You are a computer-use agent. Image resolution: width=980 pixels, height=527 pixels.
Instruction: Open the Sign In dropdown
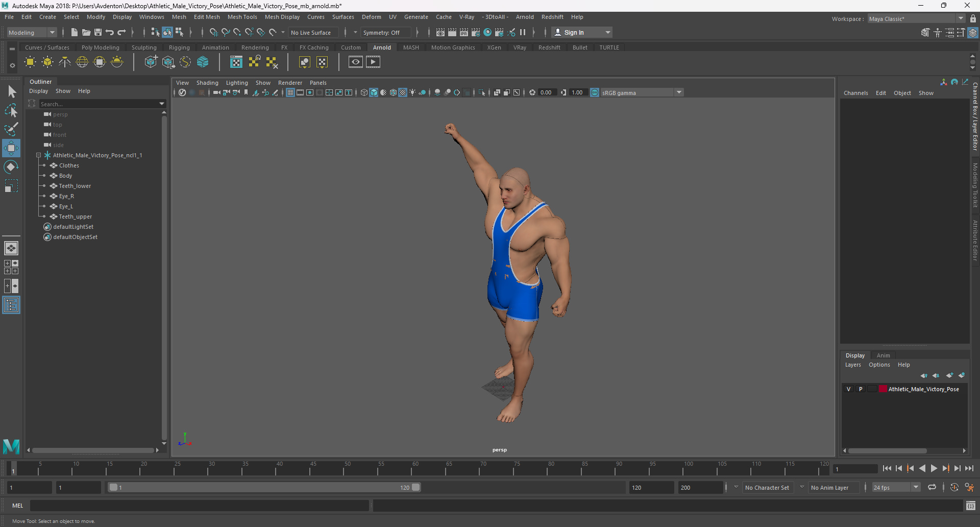coord(582,32)
